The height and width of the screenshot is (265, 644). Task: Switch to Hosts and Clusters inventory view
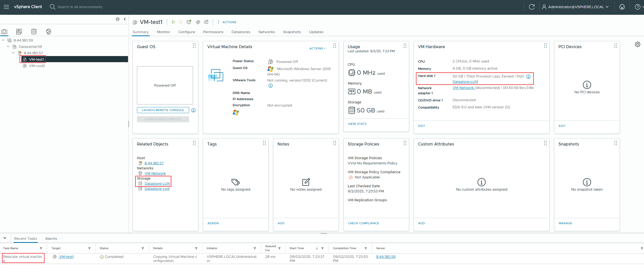(x=4, y=32)
